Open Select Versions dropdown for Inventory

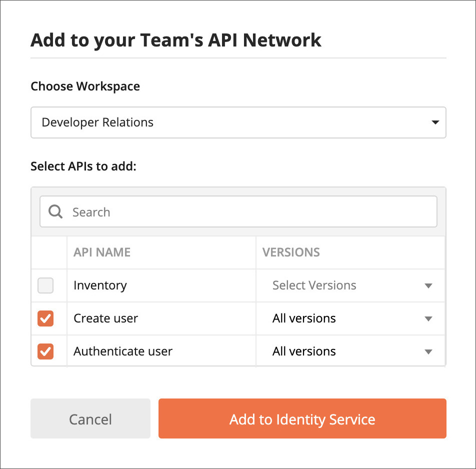pos(350,285)
